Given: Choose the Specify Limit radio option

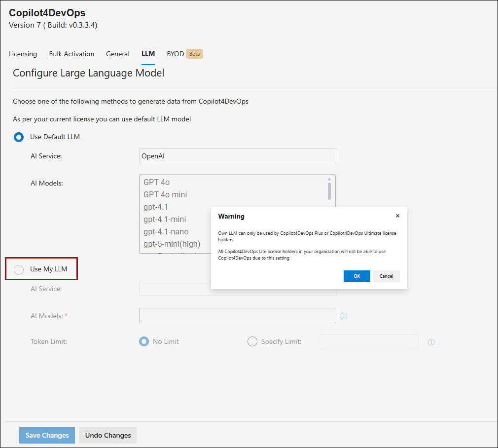Looking at the screenshot, I should coord(252,341).
